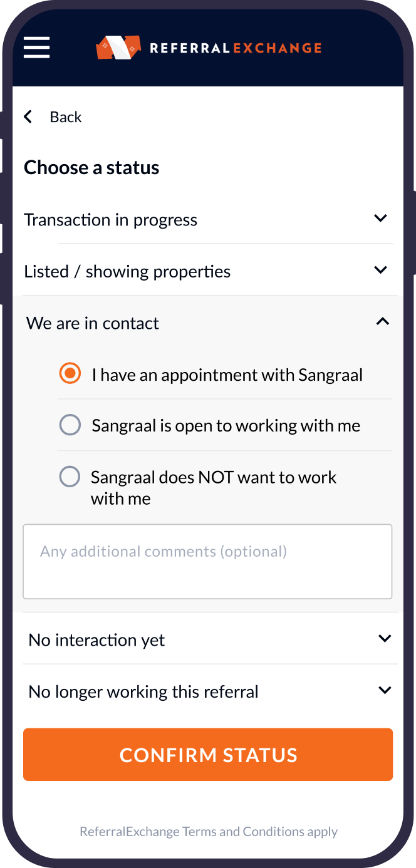Image resolution: width=416 pixels, height=868 pixels.
Task: Choose 'Sangraal is open to working with me'
Action: [70, 425]
